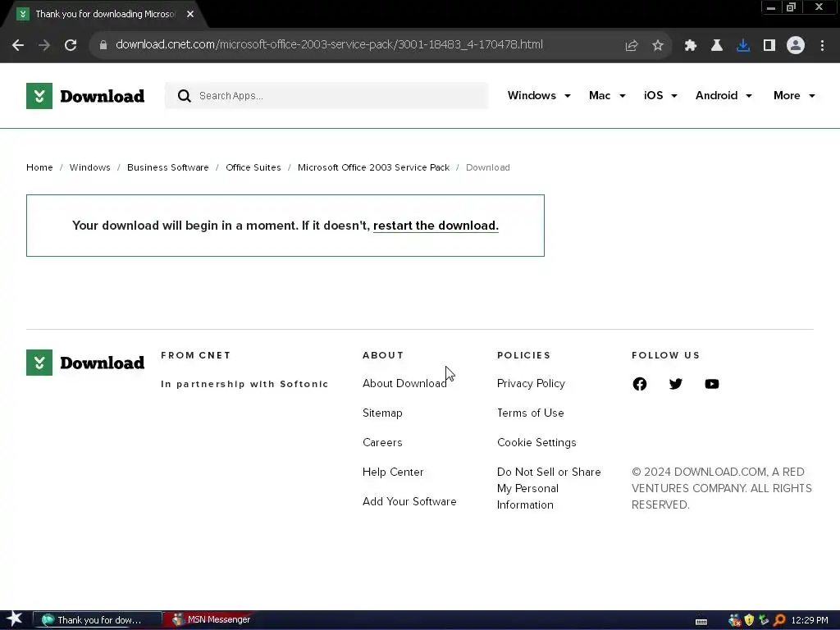This screenshot has height=630, width=840.
Task: Open the Sitemap link
Action: 382,413
